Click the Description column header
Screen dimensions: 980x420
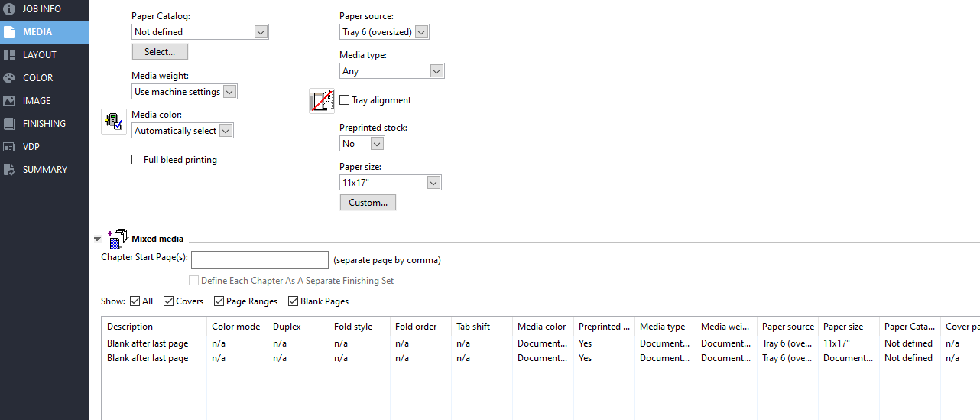tap(154, 327)
